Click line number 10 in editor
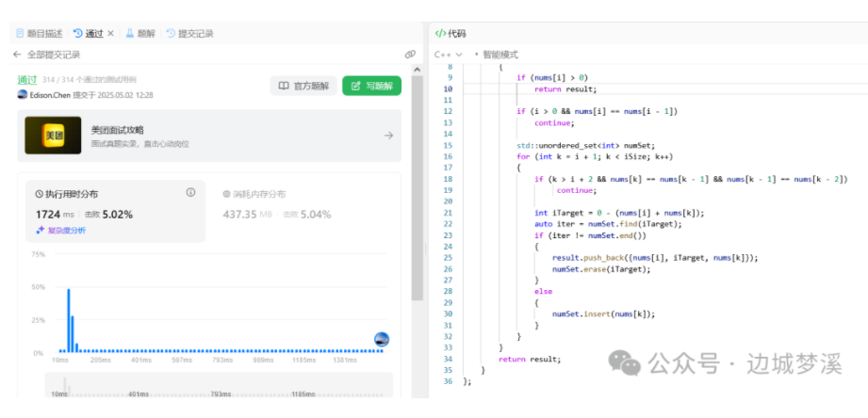 click(449, 88)
